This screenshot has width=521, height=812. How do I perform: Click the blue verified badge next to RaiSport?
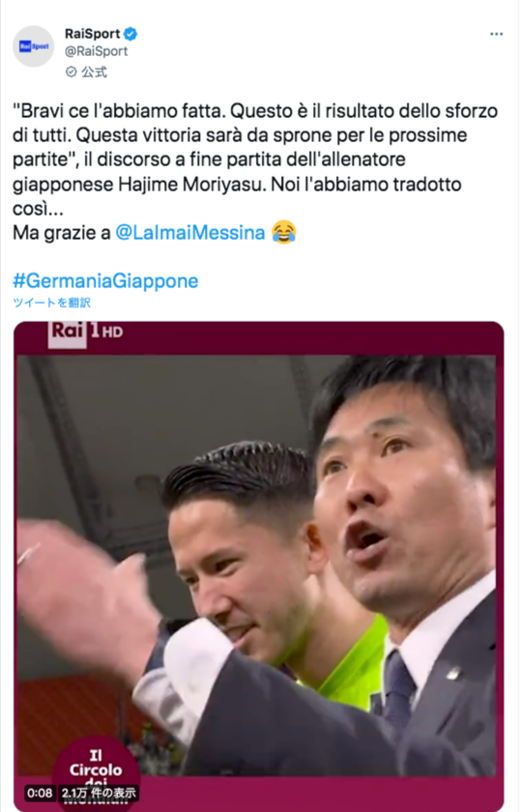point(130,34)
